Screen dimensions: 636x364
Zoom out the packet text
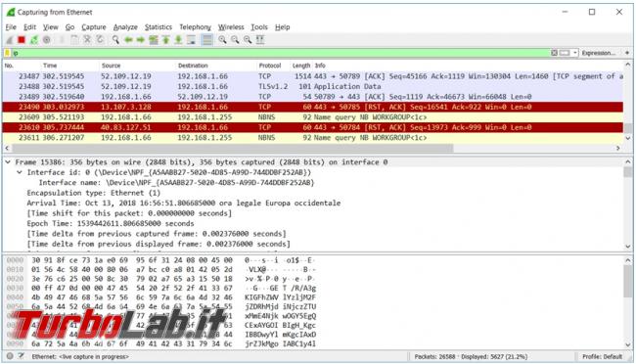(x=235, y=40)
